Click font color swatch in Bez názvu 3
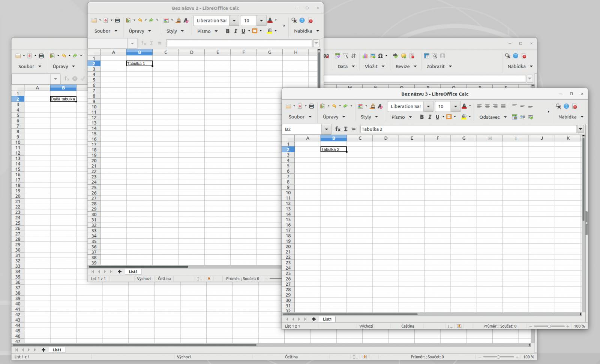 tap(464, 106)
